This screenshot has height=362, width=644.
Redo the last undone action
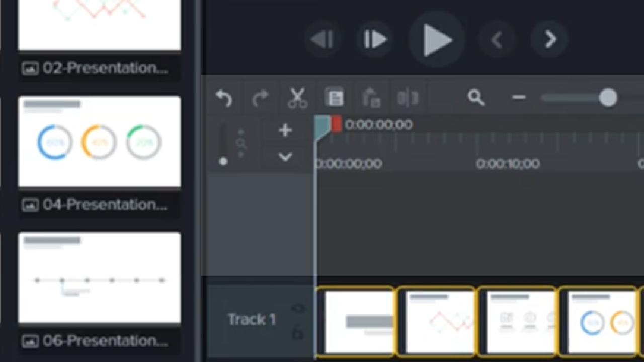click(260, 98)
